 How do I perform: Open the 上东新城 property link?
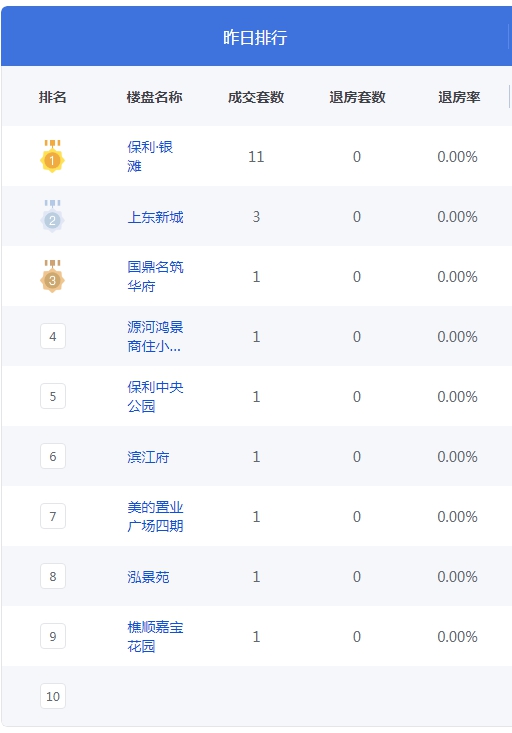click(155, 217)
